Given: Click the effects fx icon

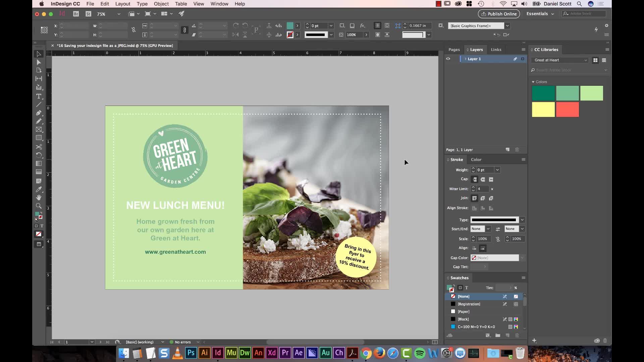Looking at the screenshot, I should coord(362,25).
